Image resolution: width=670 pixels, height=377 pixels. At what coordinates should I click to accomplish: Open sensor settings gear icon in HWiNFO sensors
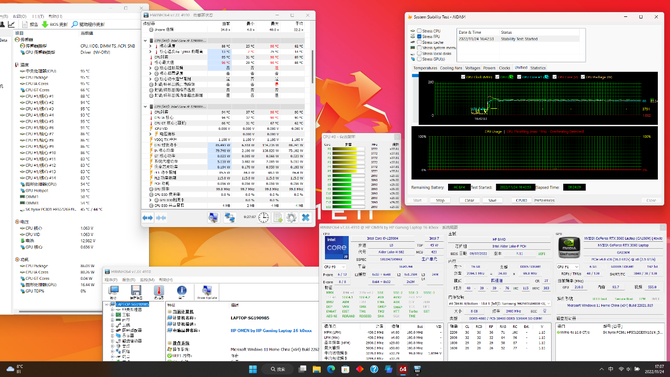(291, 218)
